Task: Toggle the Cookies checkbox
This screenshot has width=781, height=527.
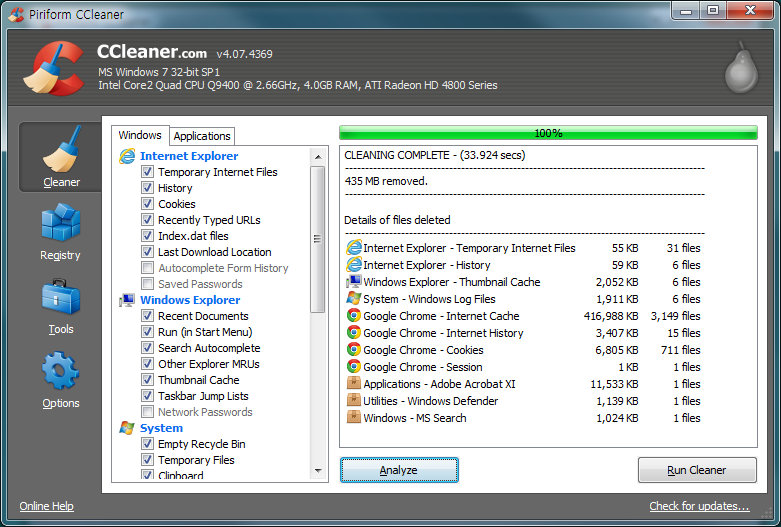Action: pyautogui.click(x=148, y=204)
